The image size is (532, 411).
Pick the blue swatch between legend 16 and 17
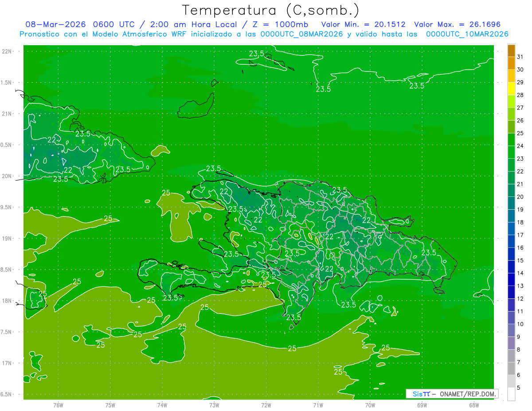tap(511, 241)
